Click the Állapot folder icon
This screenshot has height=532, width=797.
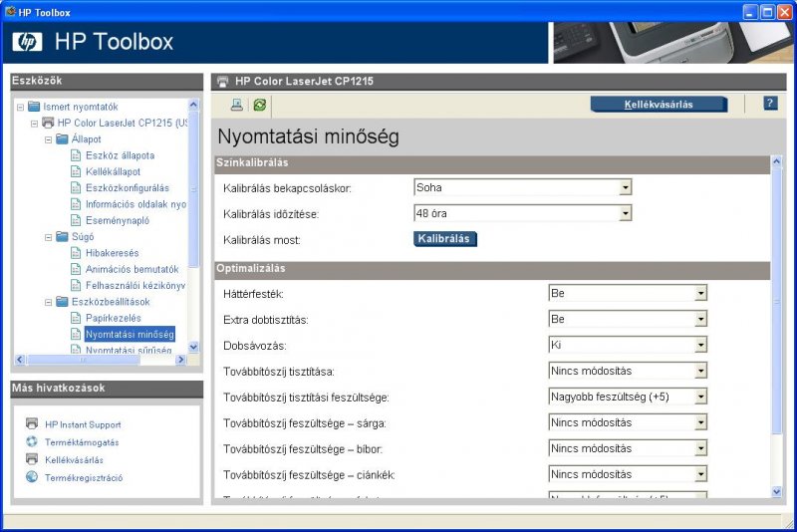click(x=62, y=139)
